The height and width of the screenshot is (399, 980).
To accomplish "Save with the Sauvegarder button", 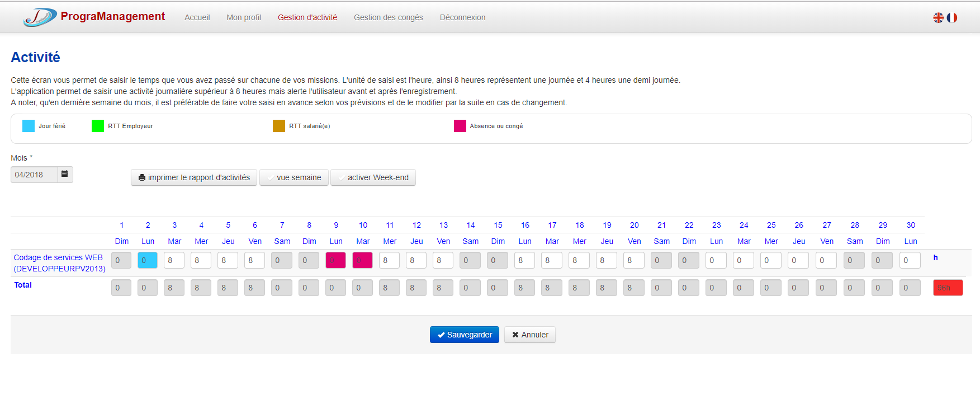I will (464, 335).
